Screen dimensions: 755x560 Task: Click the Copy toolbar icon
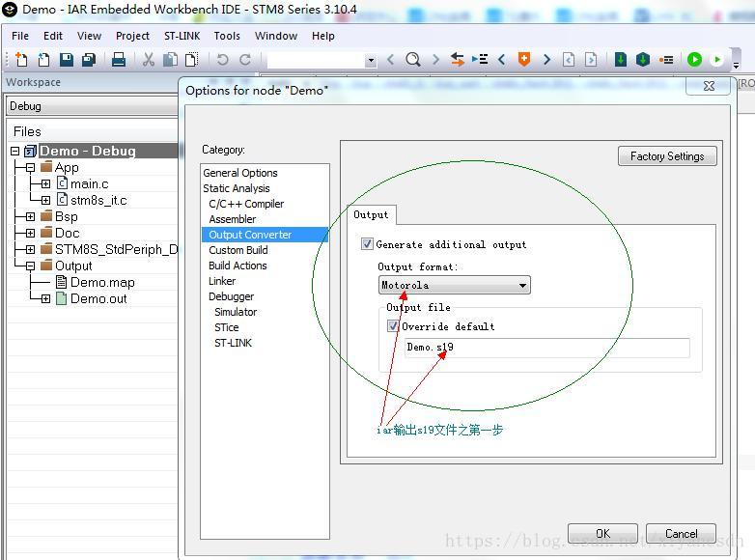point(170,59)
